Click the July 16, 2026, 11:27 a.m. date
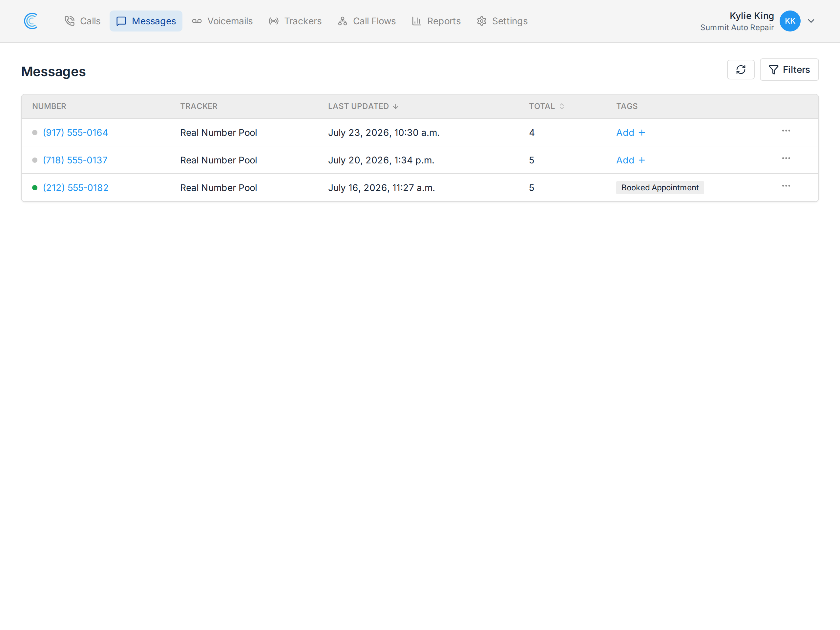Image resolution: width=840 pixels, height=630 pixels. [381, 188]
